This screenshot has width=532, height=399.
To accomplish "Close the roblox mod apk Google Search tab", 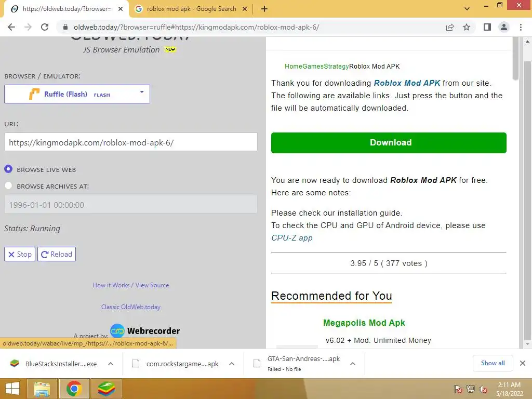I will coord(245,9).
